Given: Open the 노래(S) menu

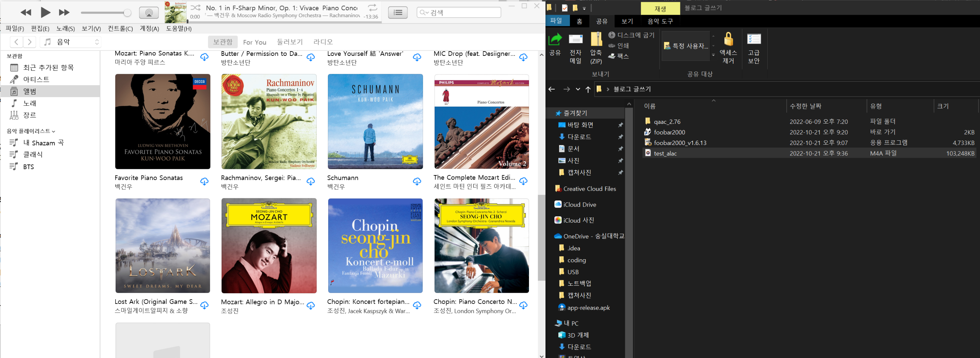Looking at the screenshot, I should [66, 29].
